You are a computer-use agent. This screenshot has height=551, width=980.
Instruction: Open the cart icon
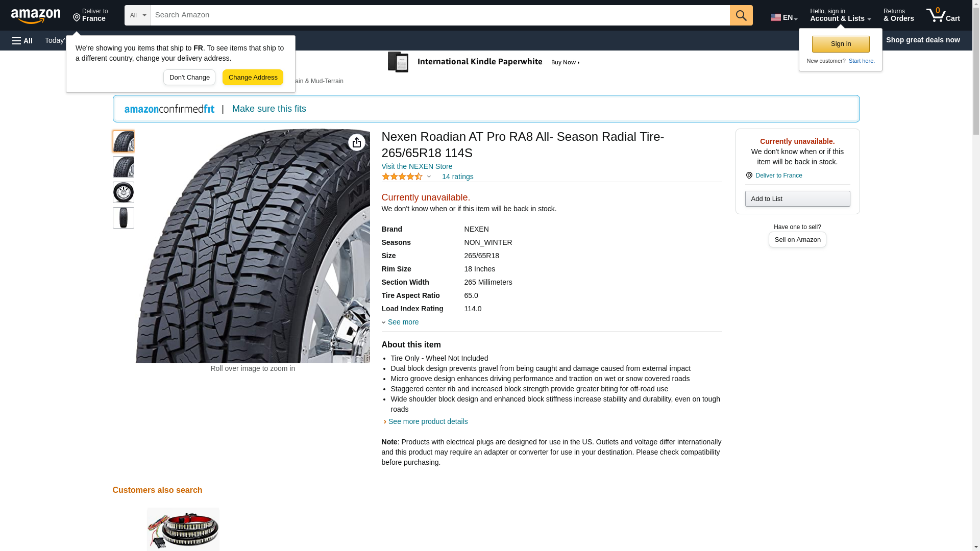point(943,15)
